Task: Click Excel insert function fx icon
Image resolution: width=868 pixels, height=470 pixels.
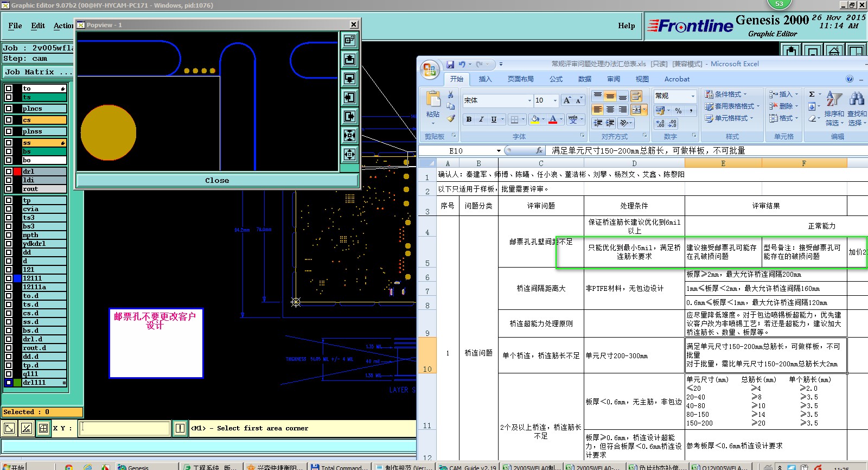Action: point(539,151)
